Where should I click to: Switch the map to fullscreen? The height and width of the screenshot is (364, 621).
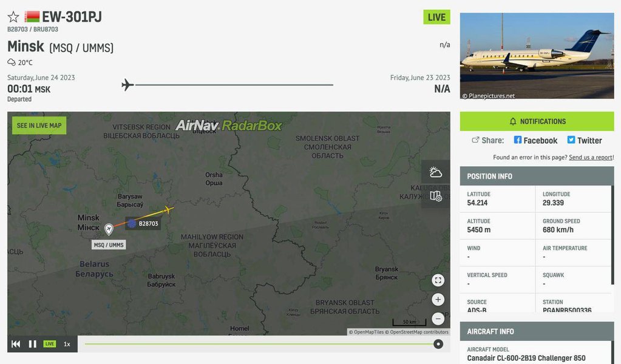(x=438, y=280)
